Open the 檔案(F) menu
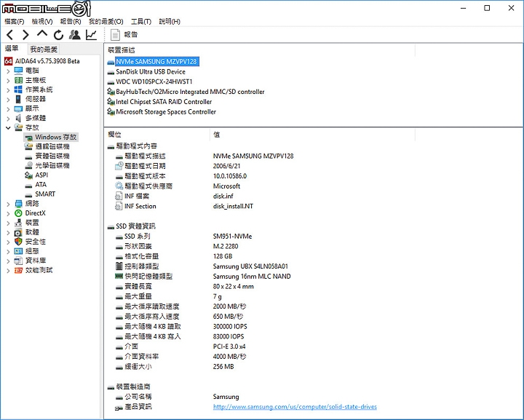This screenshot has width=524, height=420. (14, 21)
